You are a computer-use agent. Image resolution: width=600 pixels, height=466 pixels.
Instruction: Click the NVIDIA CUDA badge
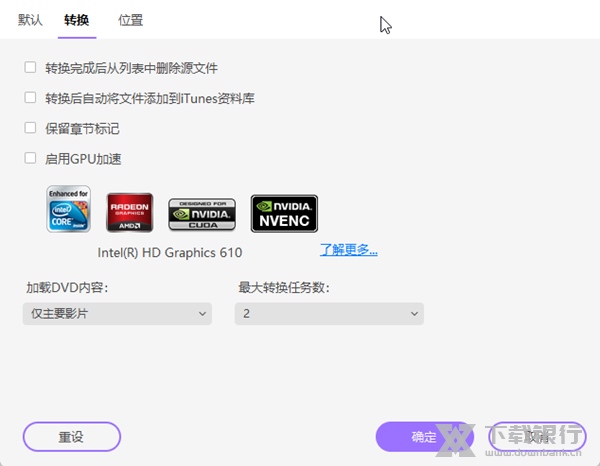202,214
